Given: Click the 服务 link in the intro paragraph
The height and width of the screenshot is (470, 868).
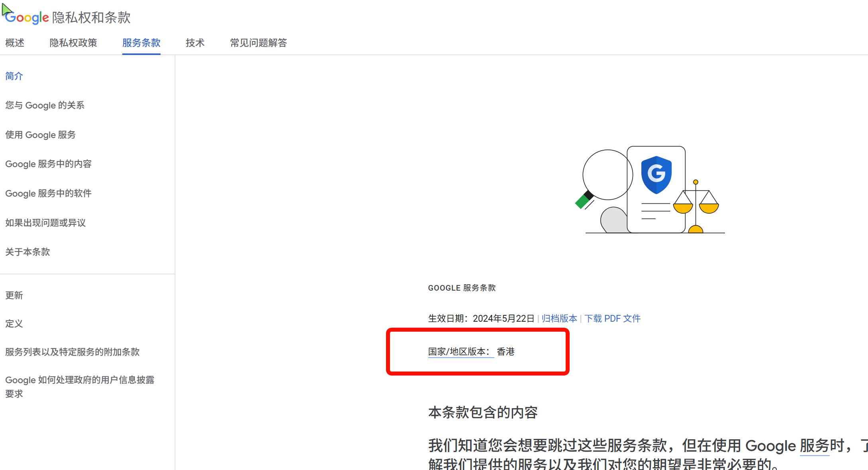Looking at the screenshot, I should [x=815, y=446].
